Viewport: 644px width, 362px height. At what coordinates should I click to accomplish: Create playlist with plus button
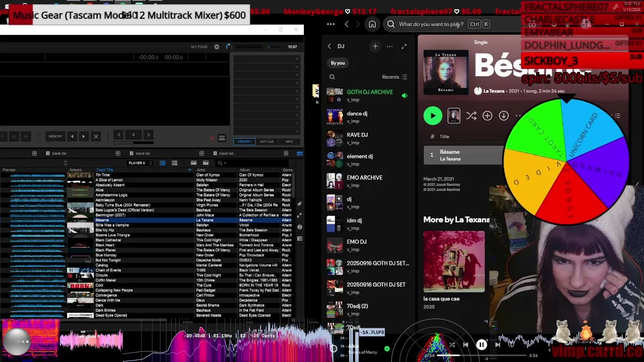375,46
